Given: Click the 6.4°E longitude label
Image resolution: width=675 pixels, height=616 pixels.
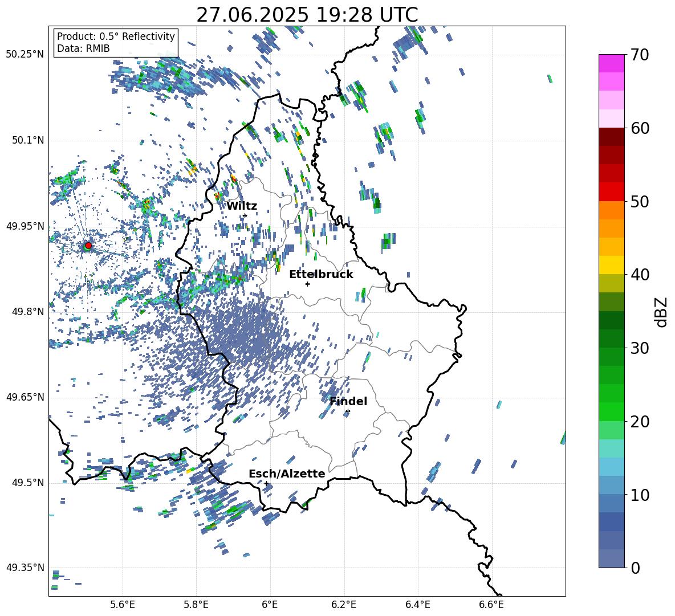Looking at the screenshot, I should pyautogui.click(x=417, y=605).
